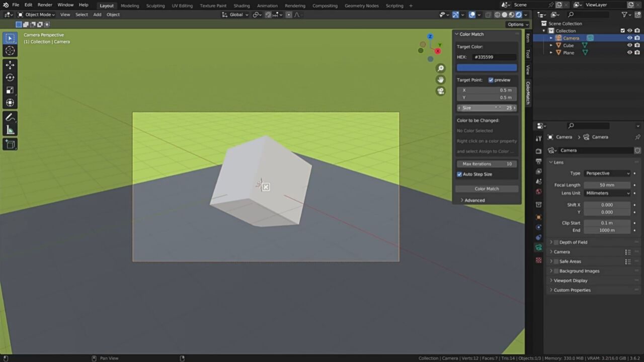644x362 pixels.
Task: Activate the Measure tool
Action: [x=10, y=130]
